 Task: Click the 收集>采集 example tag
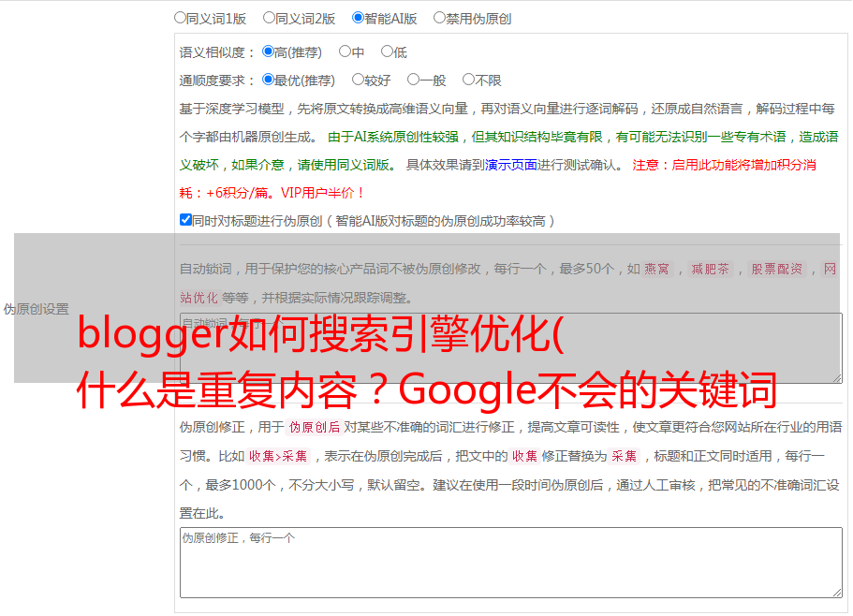[278, 456]
